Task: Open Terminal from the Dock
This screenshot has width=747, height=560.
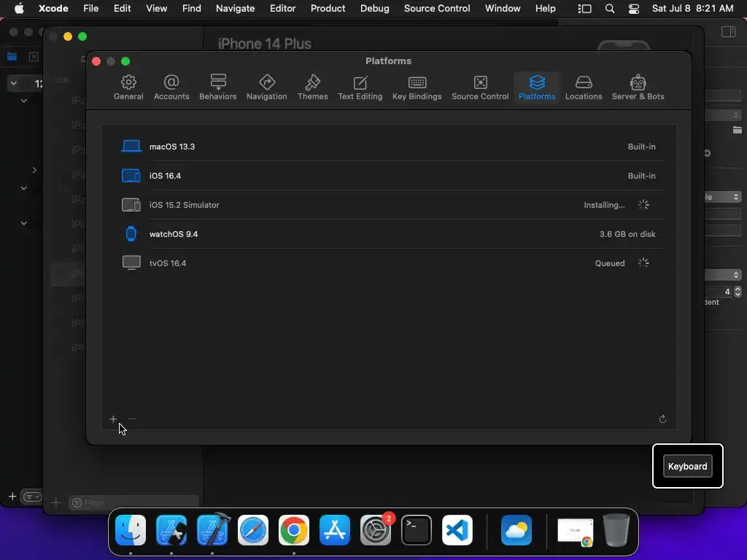Action: point(417,530)
